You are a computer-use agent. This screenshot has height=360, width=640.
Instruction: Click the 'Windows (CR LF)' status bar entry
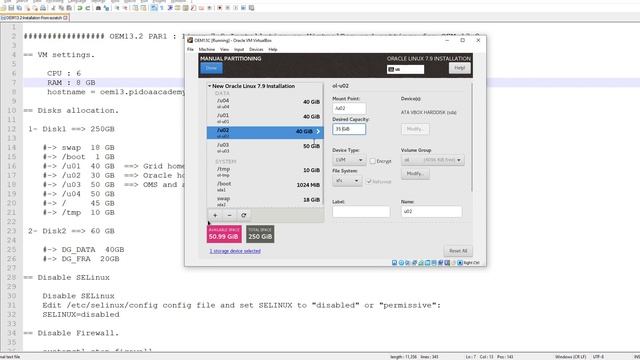pyautogui.click(x=570, y=357)
